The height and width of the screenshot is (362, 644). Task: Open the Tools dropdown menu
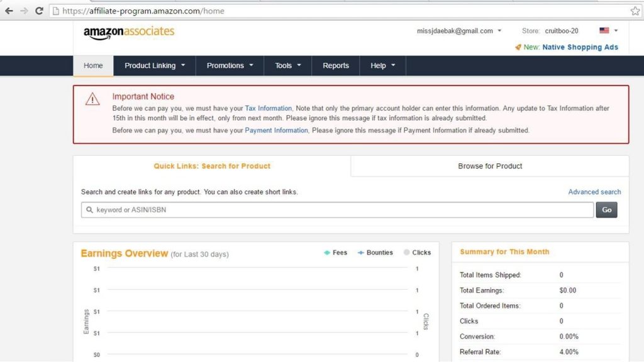point(287,65)
